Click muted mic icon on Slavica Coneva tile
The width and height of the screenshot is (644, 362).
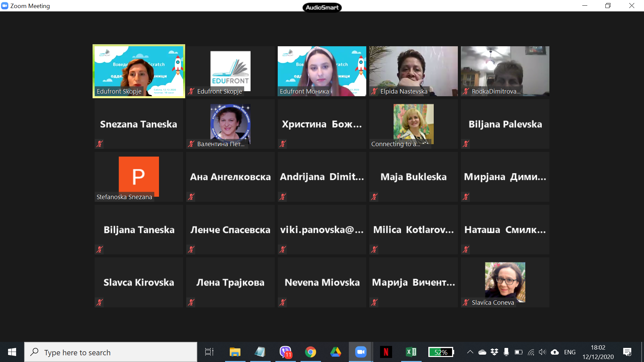coord(466,302)
